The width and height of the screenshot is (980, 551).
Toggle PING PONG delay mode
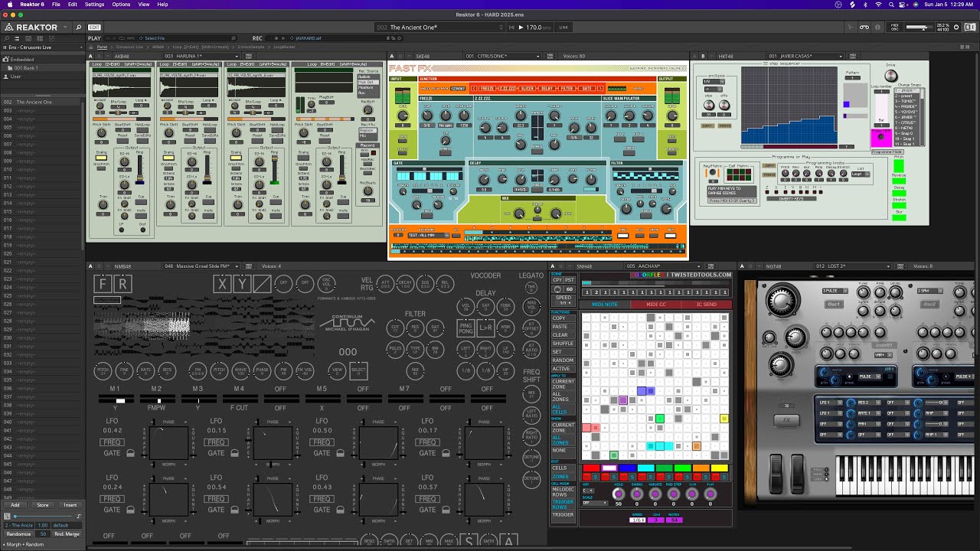tap(465, 328)
